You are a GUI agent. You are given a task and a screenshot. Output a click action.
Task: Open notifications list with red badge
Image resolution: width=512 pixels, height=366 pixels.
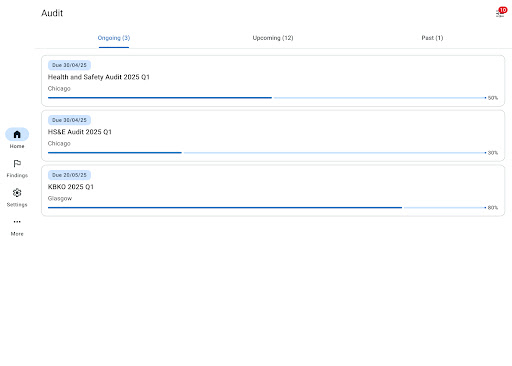tap(500, 12)
